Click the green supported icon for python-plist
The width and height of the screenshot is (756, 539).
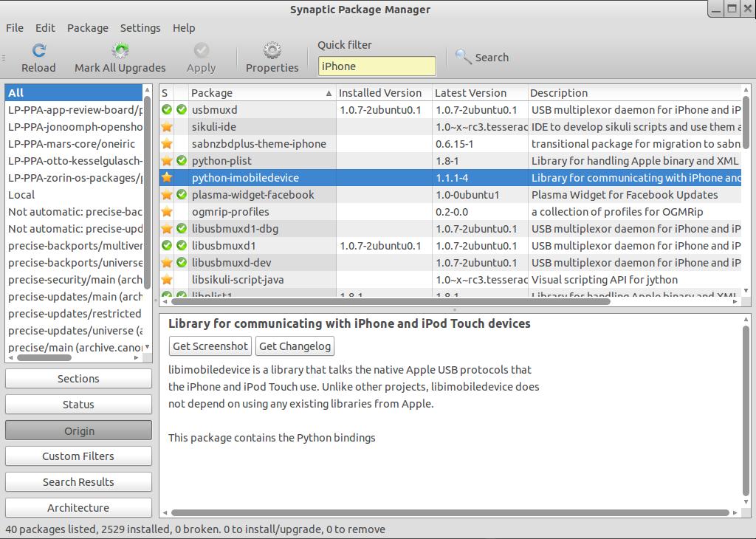(181, 161)
